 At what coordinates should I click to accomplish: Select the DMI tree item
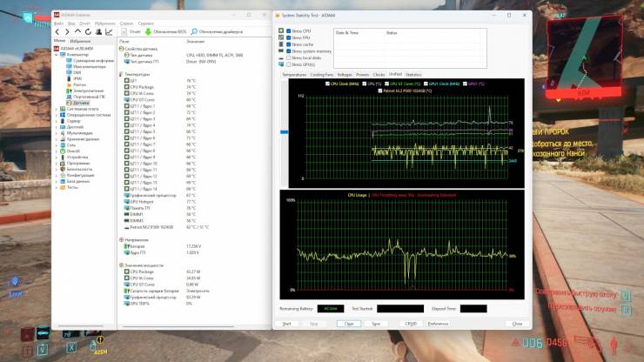pos(77,72)
